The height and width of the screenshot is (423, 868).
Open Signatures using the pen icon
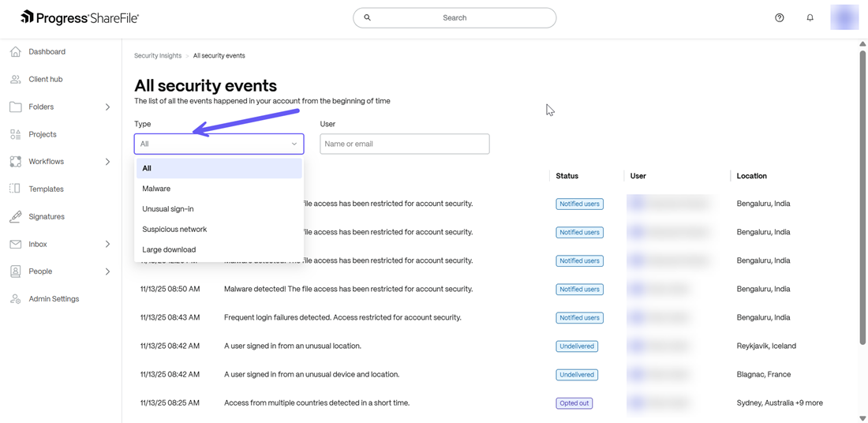click(15, 216)
